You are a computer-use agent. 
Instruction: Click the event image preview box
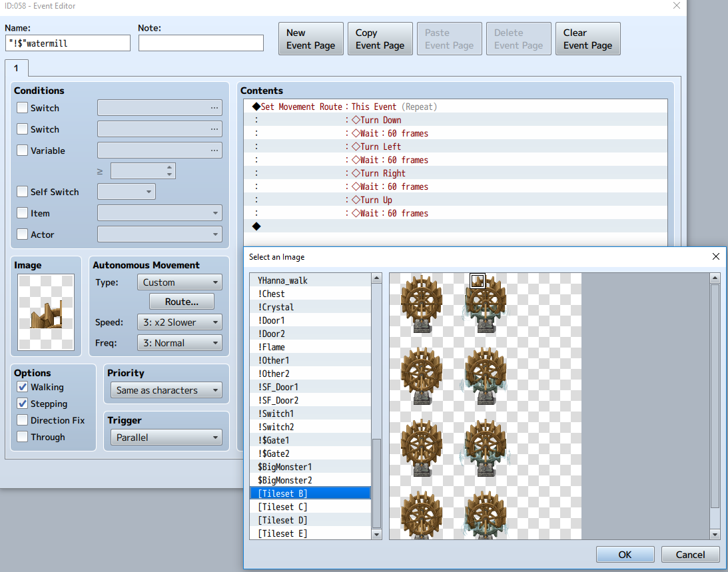[x=46, y=312]
